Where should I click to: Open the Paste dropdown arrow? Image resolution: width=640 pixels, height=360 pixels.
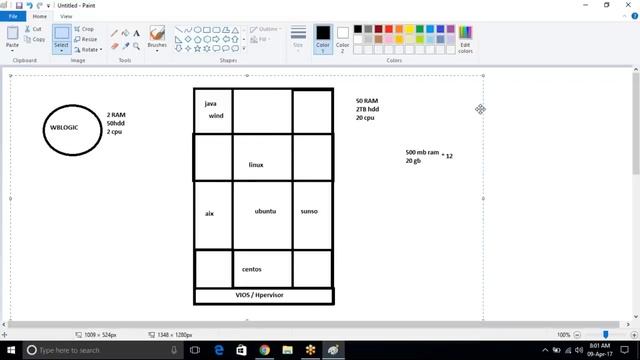point(12,51)
